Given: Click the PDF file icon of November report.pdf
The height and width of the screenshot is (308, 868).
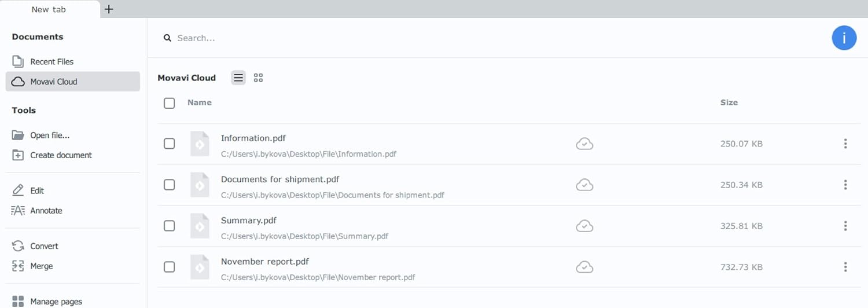Looking at the screenshot, I should tap(200, 267).
